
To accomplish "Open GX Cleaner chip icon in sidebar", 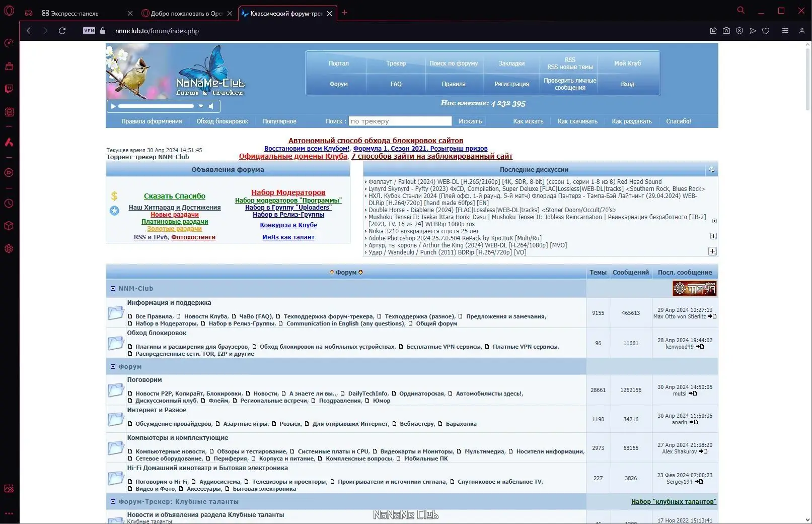I will pos(9,112).
